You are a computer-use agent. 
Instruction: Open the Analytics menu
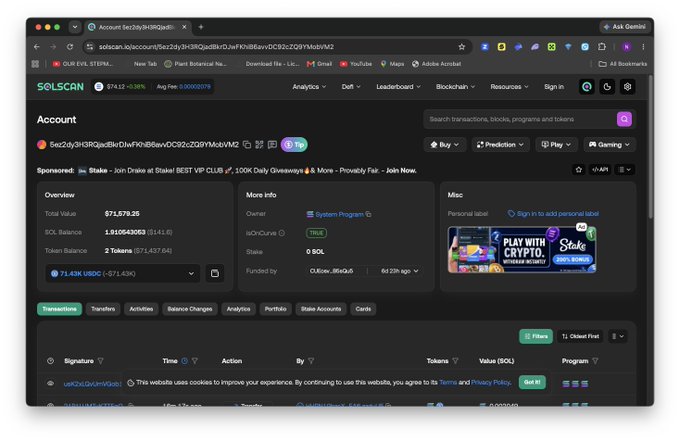pyautogui.click(x=309, y=87)
